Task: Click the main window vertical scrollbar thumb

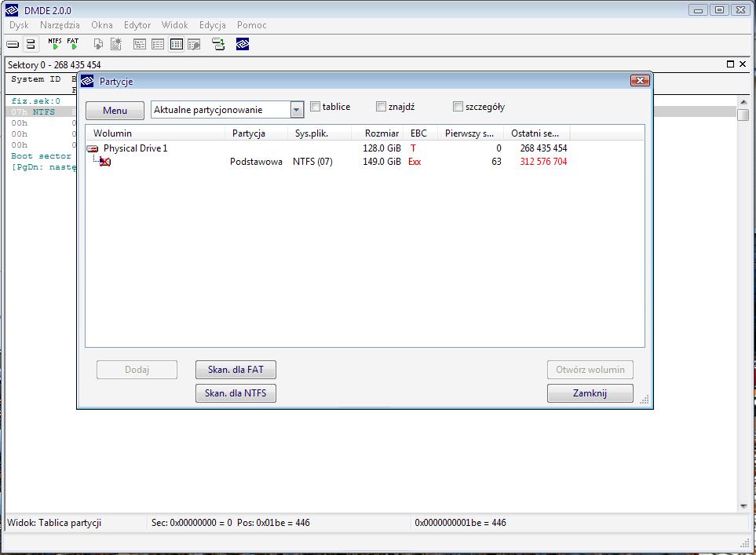Action: pos(743,115)
